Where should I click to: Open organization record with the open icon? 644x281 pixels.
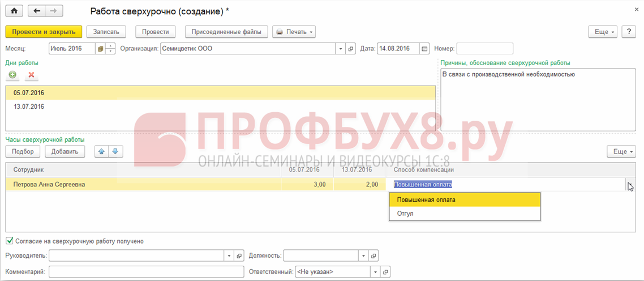[351, 49]
